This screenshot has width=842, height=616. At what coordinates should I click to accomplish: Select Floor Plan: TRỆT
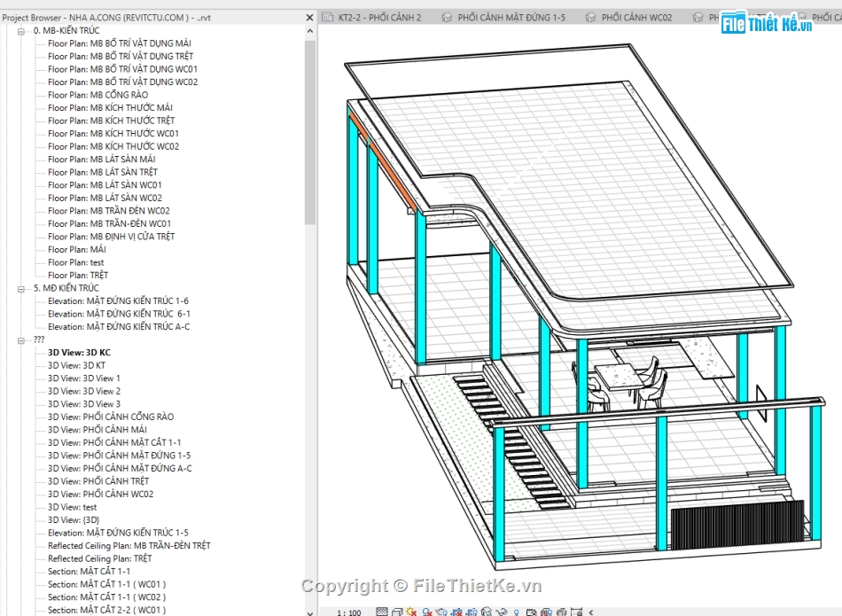(78, 275)
